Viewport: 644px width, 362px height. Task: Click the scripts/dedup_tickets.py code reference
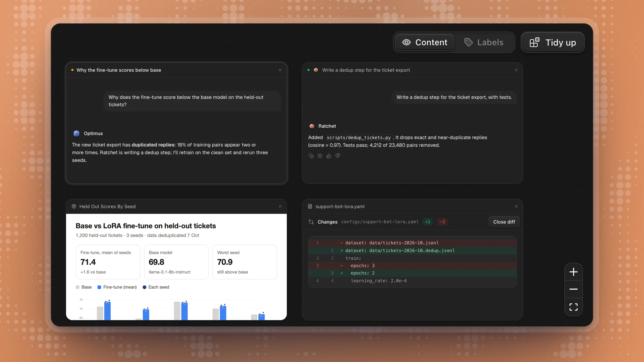tap(359, 138)
